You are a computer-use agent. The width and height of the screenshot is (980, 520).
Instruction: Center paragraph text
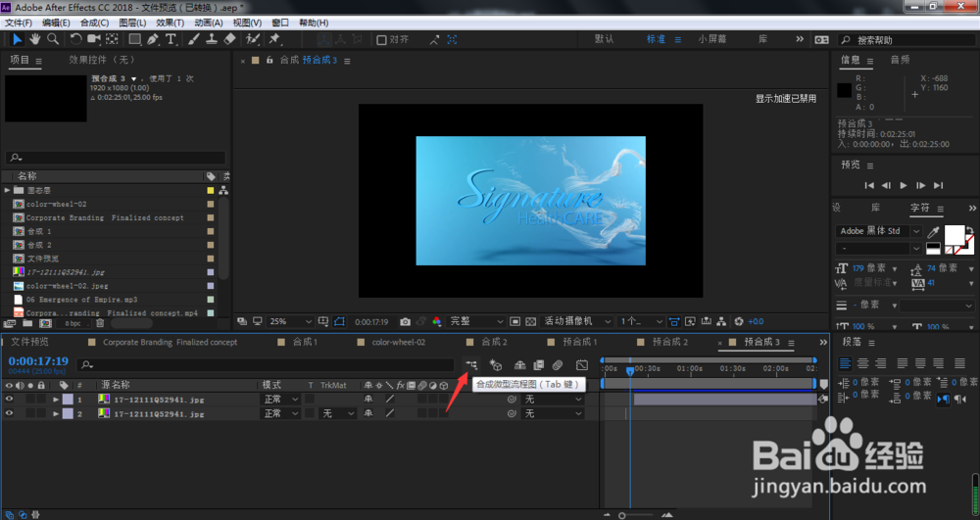click(x=863, y=363)
